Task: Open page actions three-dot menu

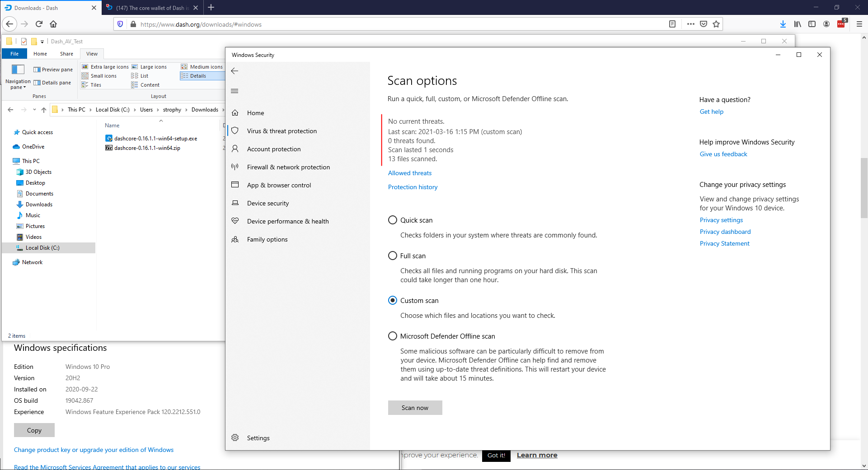Action: (691, 24)
